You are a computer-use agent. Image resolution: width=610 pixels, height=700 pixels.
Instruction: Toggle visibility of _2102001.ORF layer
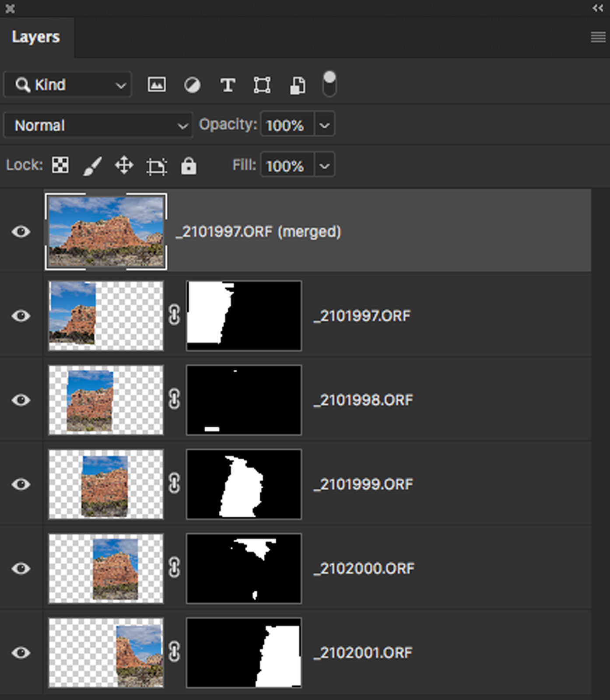[x=21, y=653]
